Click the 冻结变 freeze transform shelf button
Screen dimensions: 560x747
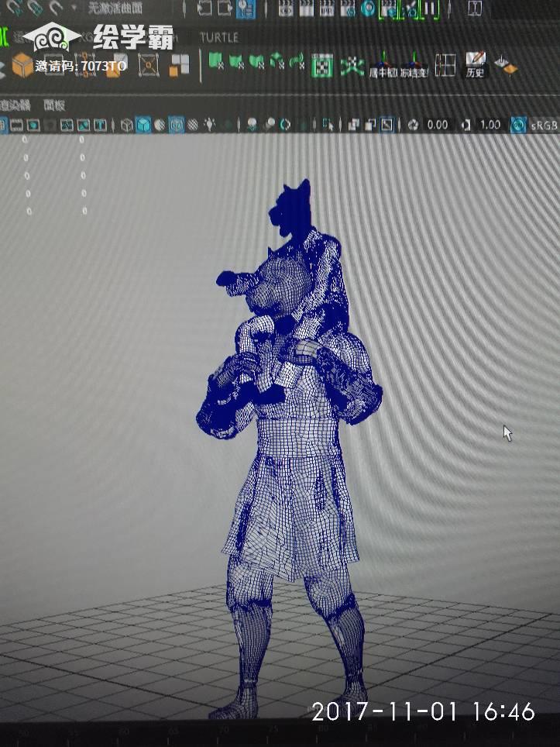pyautogui.click(x=414, y=66)
